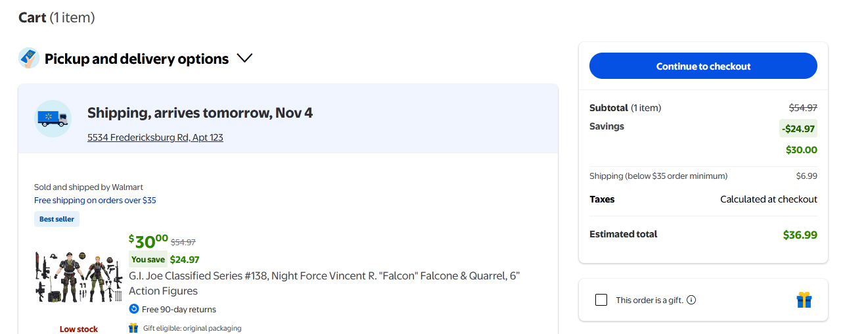The width and height of the screenshot is (868, 334).
Task: Click the Low stock warning text
Action: (78, 329)
